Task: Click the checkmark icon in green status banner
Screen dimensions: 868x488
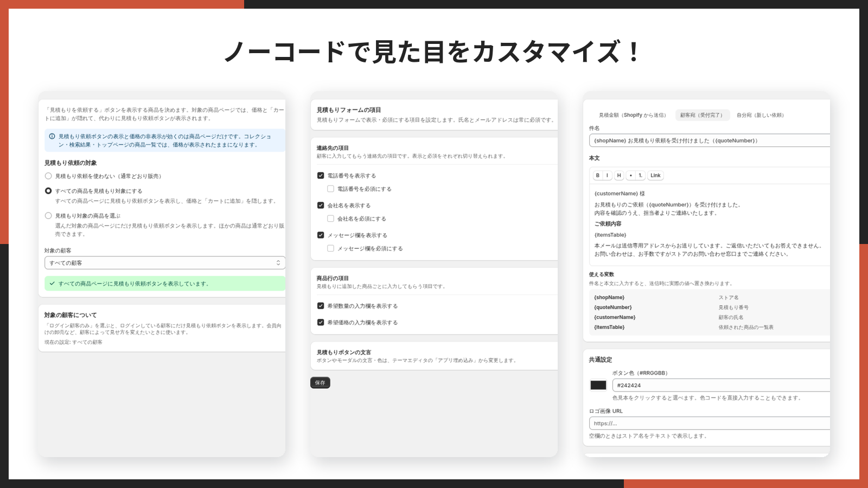Action: click(52, 284)
